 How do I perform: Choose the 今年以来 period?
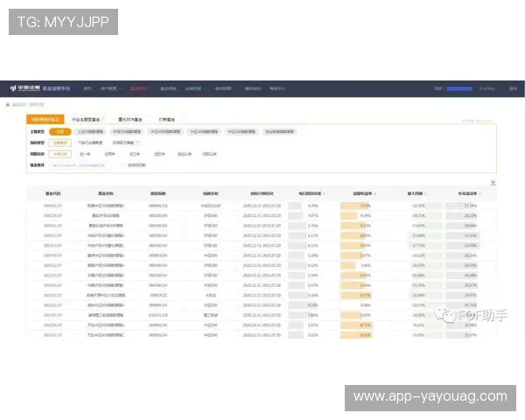[x=60, y=154]
